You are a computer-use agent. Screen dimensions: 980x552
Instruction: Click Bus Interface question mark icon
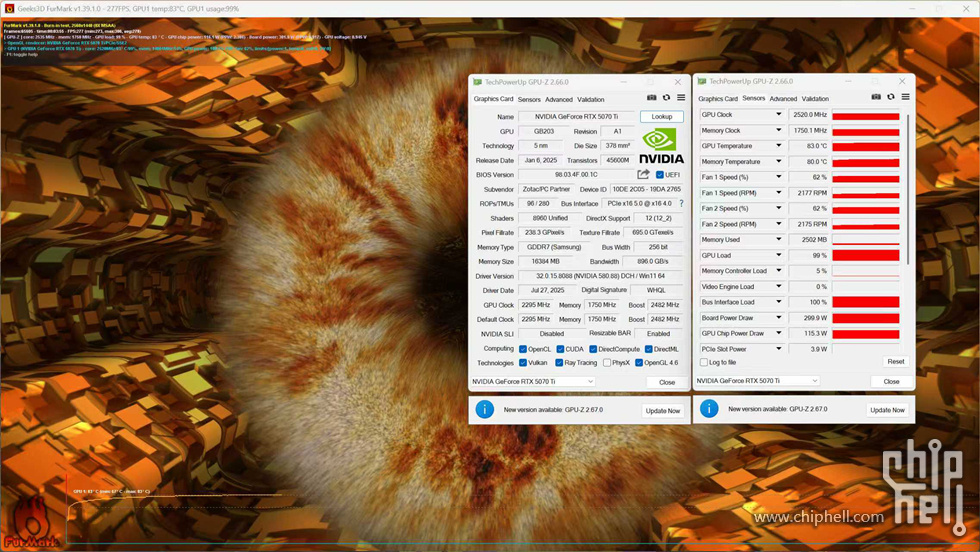681,204
